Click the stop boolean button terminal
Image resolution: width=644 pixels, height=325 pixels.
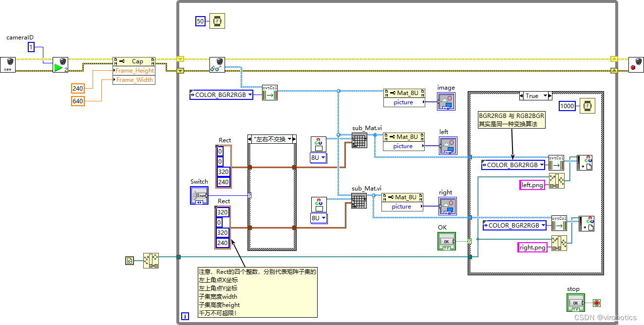tap(577, 303)
